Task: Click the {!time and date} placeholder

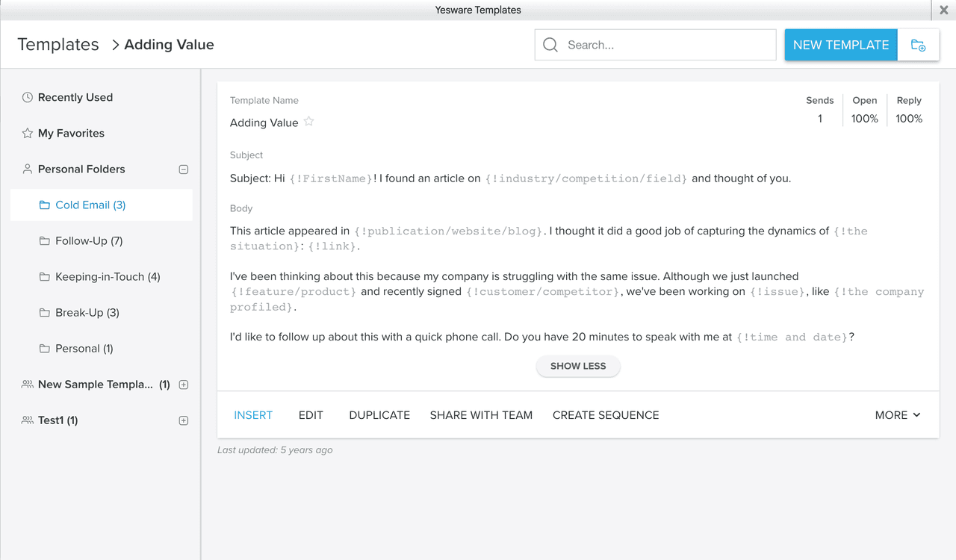Action: pyautogui.click(x=792, y=337)
